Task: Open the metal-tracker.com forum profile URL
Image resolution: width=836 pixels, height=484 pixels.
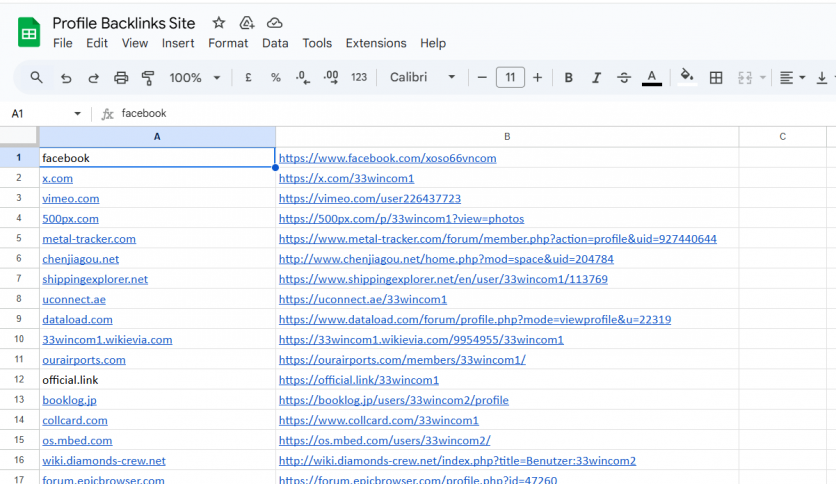Action: [x=497, y=239]
